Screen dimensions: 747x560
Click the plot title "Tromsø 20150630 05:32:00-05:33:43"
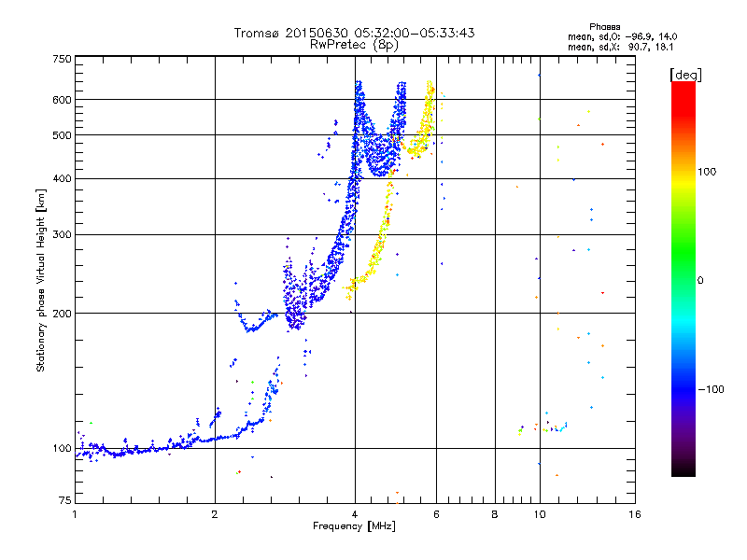(x=354, y=33)
